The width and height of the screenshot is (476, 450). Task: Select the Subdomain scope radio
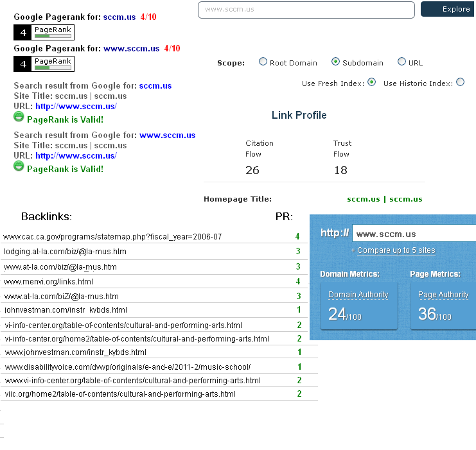pos(335,62)
